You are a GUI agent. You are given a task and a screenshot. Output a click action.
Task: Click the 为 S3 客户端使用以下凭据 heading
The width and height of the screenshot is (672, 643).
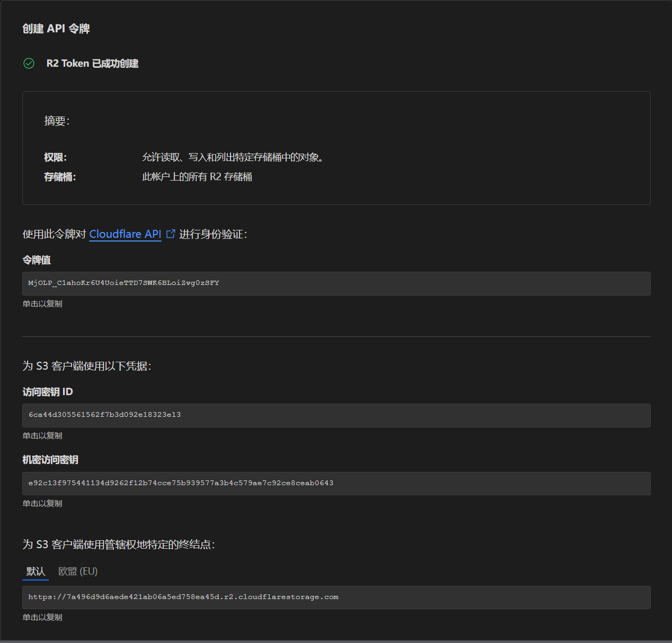pos(87,366)
